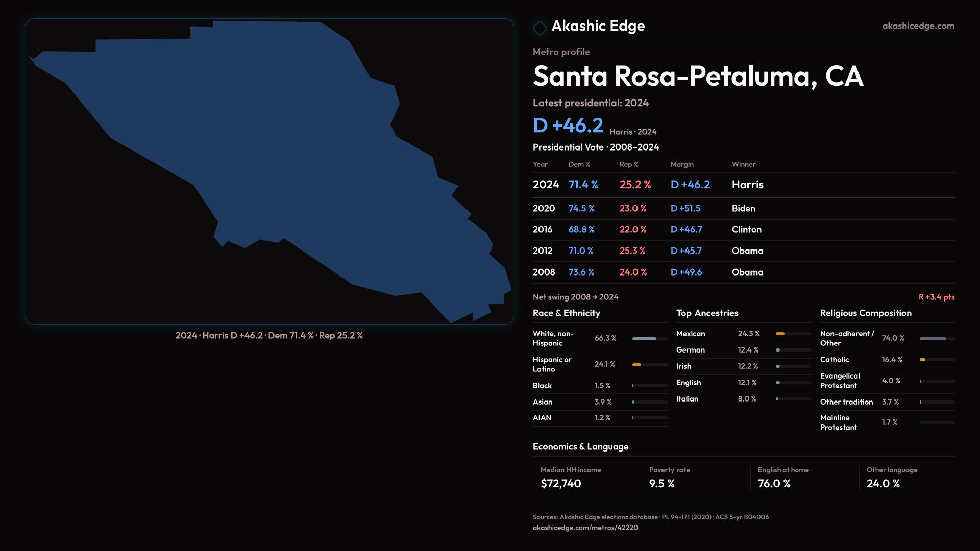Click the Hispanic or Latino orange bar
The width and height of the screenshot is (980, 551).
tap(637, 365)
